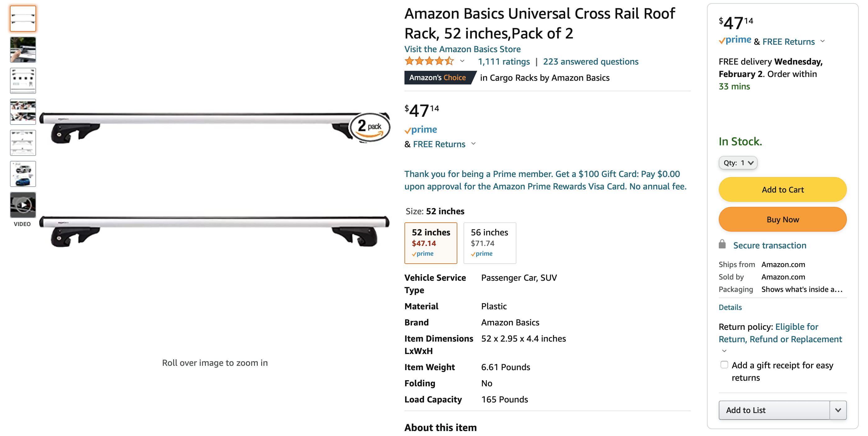Screen dimensions: 868x436
Task: Click the Buy Now button
Action: click(783, 219)
